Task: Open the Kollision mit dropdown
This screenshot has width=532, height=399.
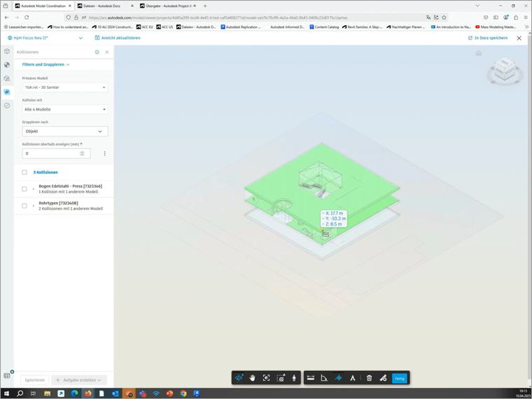Action: [65, 109]
